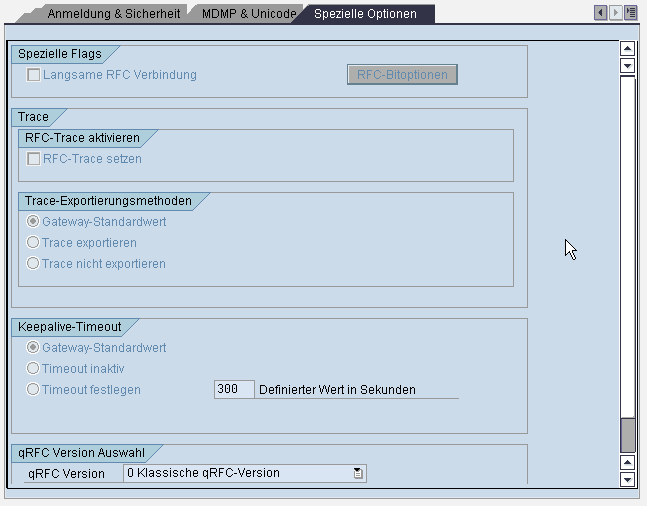Click the bottom scroll-up arrow of the panel

(628, 462)
